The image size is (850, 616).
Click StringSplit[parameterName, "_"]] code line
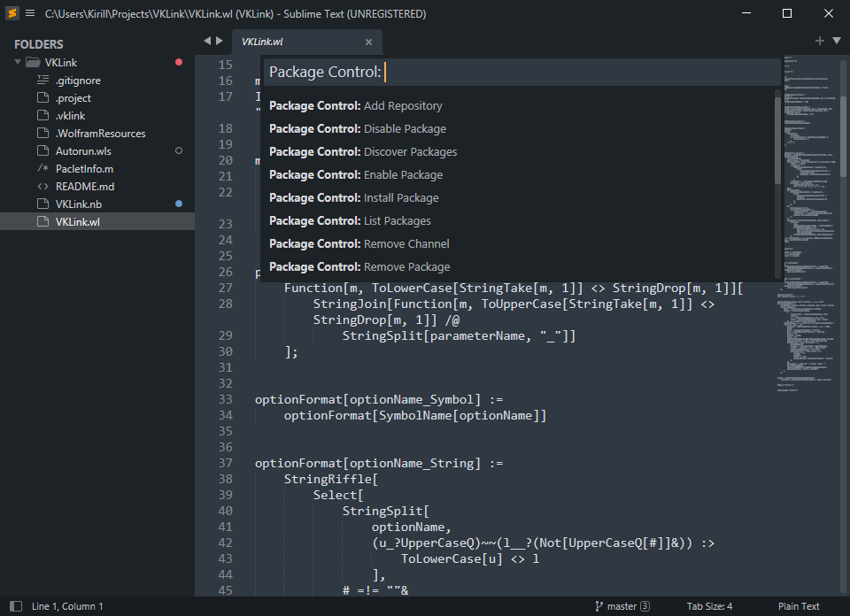coord(460,336)
